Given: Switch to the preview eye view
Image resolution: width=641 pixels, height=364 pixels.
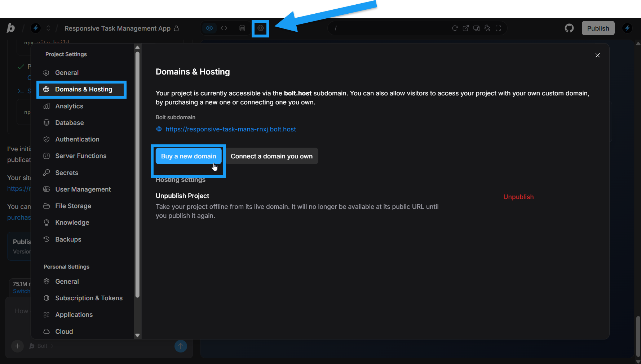Looking at the screenshot, I should click(209, 28).
